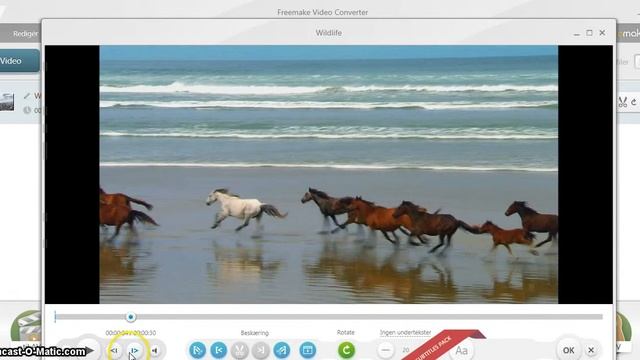Click scissors edit icon in main window
The width and height of the screenshot is (640, 360).
pos(622,102)
